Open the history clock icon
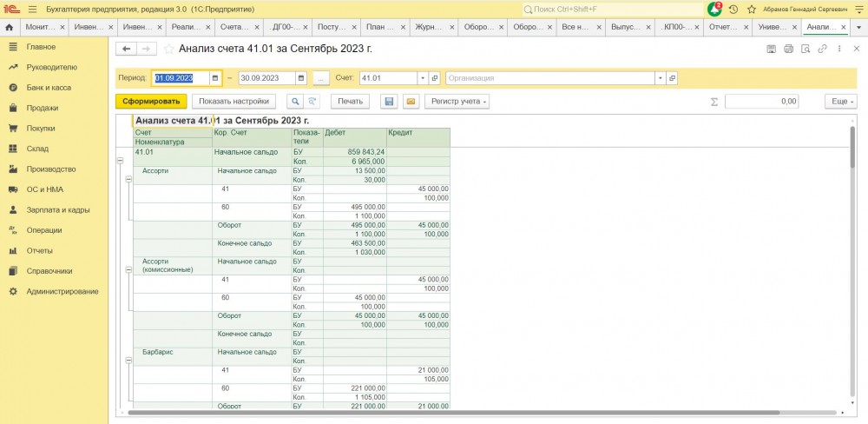 coord(733,9)
